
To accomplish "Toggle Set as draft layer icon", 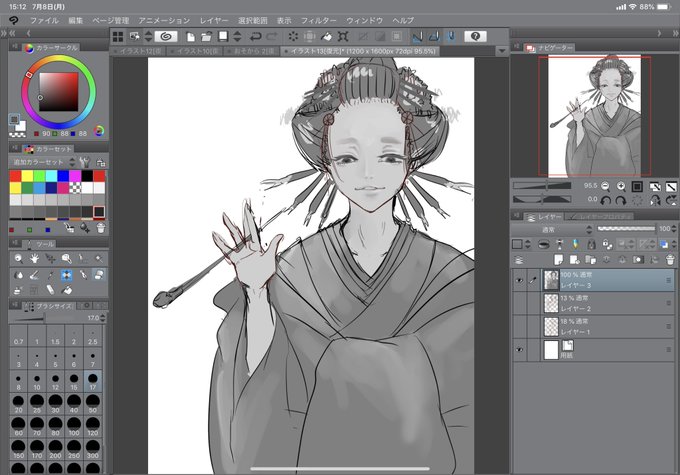I will pos(575,244).
